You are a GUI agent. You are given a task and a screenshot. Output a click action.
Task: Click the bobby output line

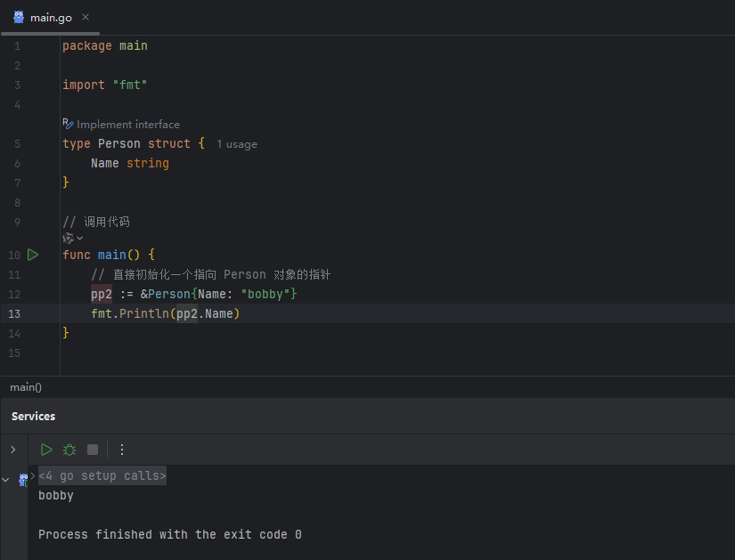tap(56, 495)
